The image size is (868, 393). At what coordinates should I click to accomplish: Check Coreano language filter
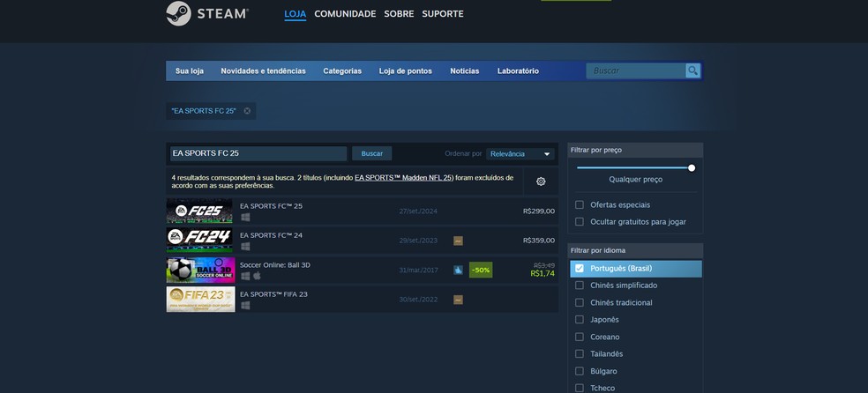click(x=579, y=337)
